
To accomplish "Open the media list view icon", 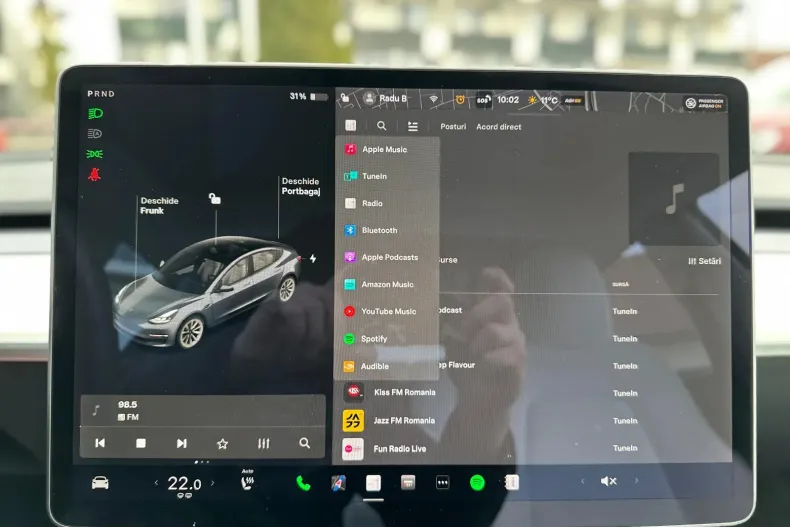I will coord(413,126).
